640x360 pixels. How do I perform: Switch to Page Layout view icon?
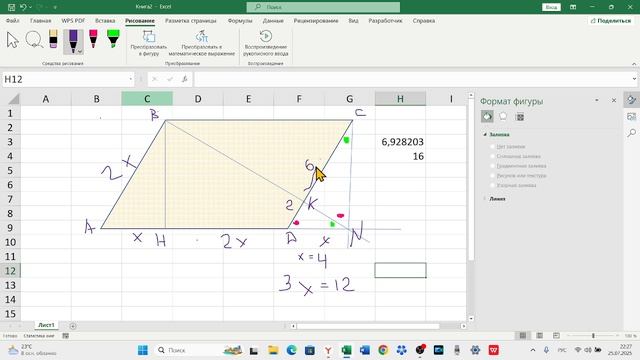(540, 336)
